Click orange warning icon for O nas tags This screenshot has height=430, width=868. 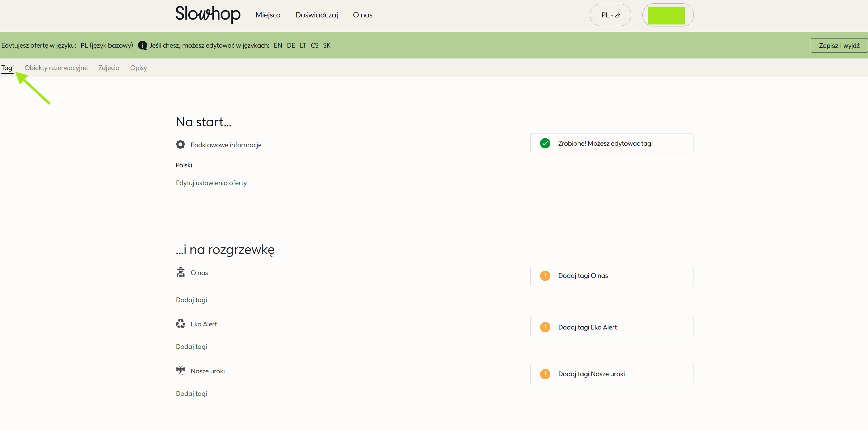[545, 276]
